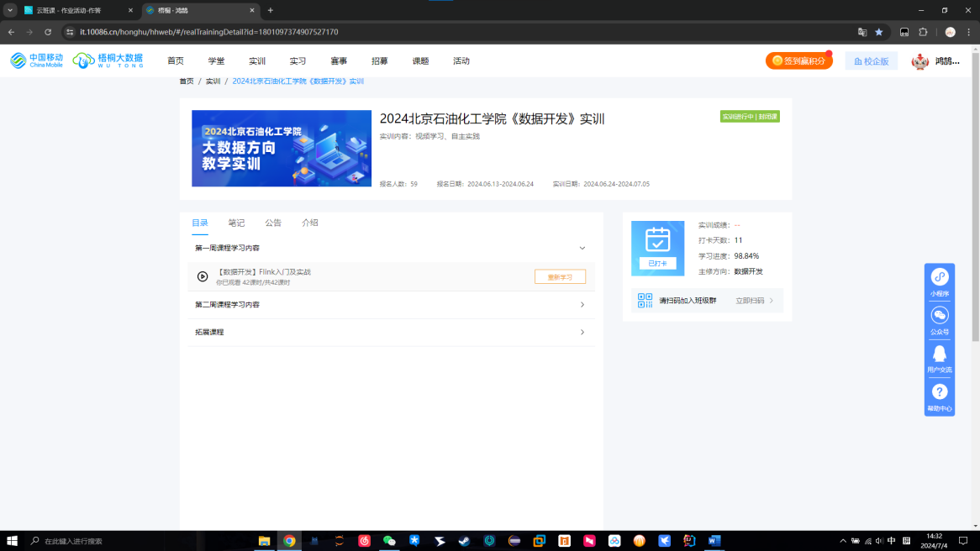The image size is (980, 551).
Task: Click the QR code scan icon
Action: pyautogui.click(x=645, y=301)
